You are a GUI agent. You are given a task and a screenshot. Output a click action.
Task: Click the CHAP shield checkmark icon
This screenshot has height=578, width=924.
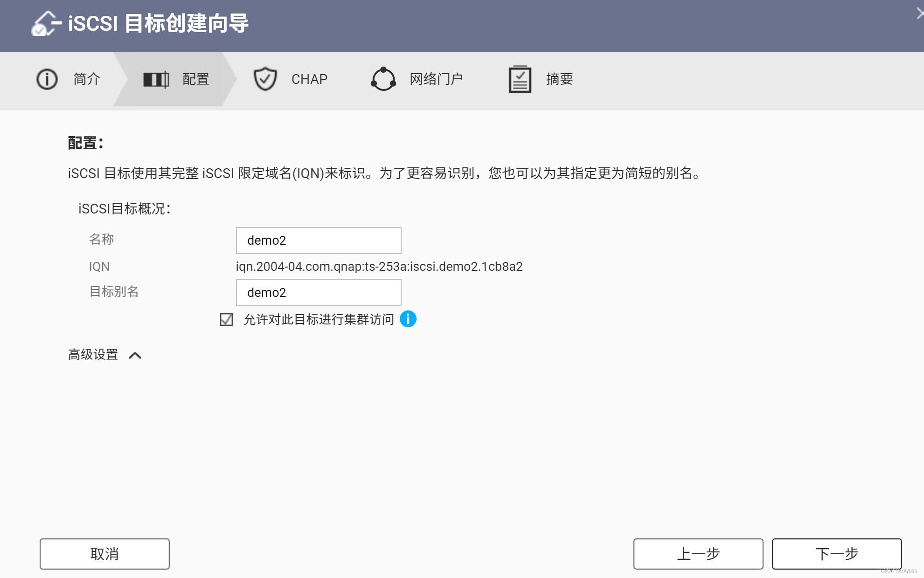point(265,79)
